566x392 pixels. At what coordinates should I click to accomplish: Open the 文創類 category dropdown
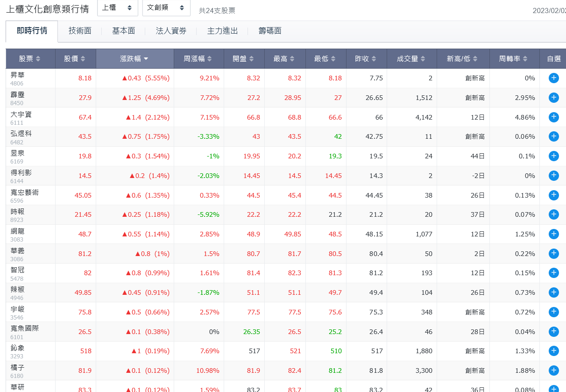[x=166, y=8]
